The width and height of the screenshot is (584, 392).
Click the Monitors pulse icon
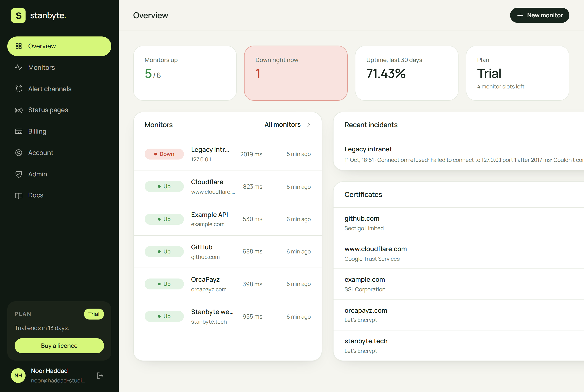tap(19, 67)
